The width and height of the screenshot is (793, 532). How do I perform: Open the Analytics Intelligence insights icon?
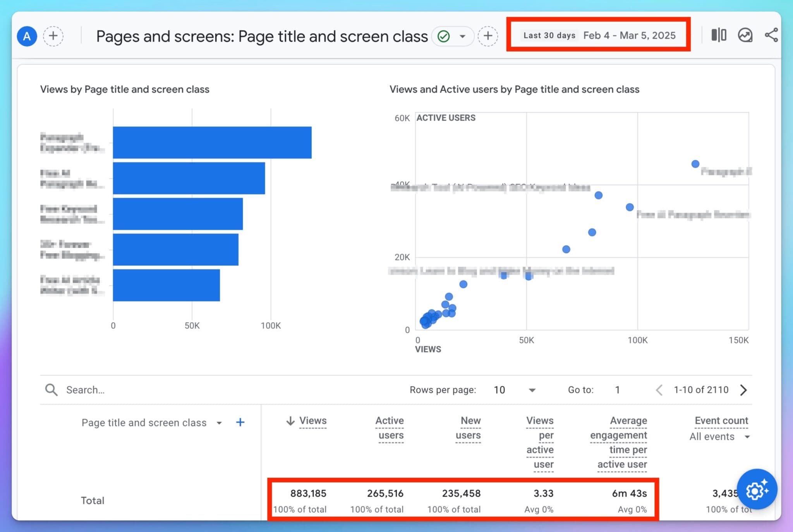pyautogui.click(x=745, y=35)
